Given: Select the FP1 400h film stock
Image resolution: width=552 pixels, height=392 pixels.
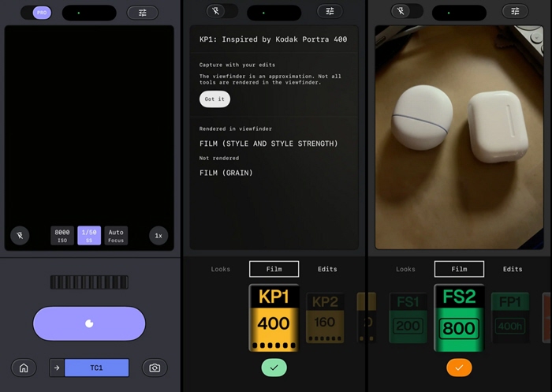Looking at the screenshot, I should coord(510,318).
